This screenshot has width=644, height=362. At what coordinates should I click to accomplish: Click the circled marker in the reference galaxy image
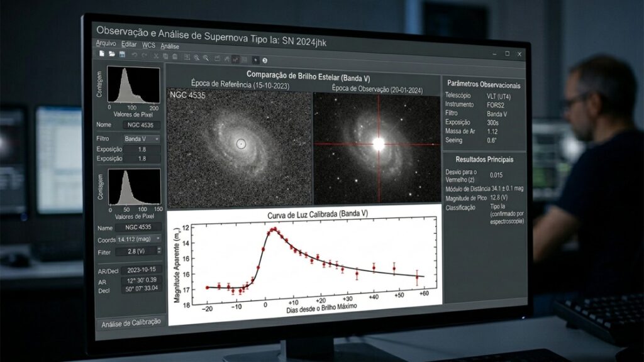coord(241,144)
